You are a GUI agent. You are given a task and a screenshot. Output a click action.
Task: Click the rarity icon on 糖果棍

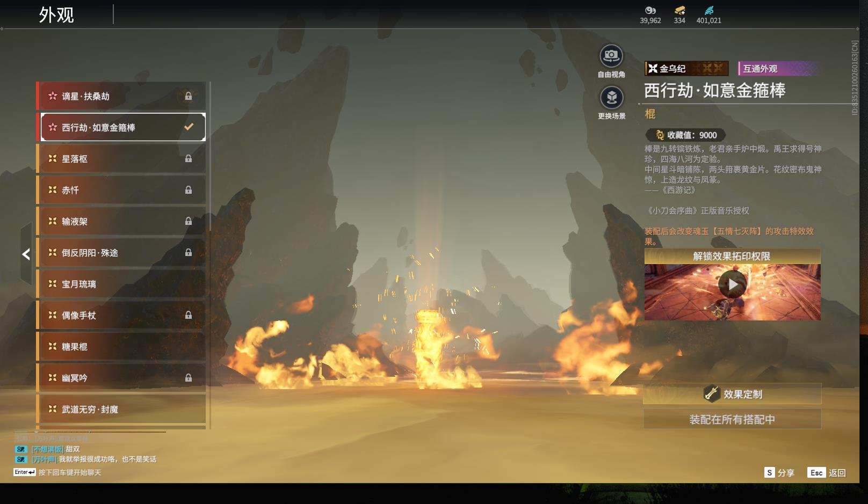point(53,346)
